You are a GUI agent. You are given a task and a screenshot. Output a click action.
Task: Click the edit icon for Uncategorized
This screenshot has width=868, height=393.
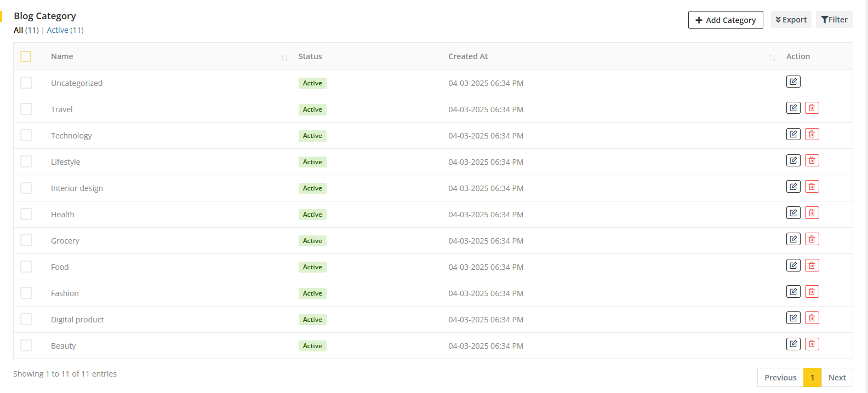(793, 82)
